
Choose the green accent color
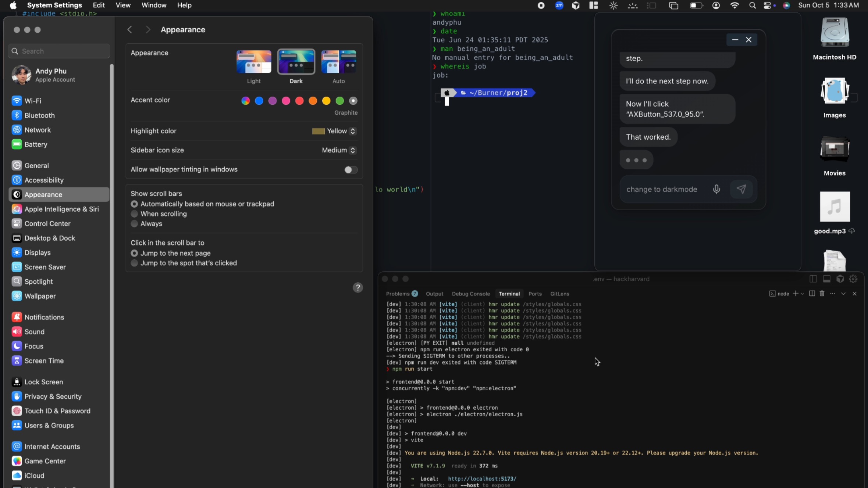pyautogui.click(x=339, y=101)
